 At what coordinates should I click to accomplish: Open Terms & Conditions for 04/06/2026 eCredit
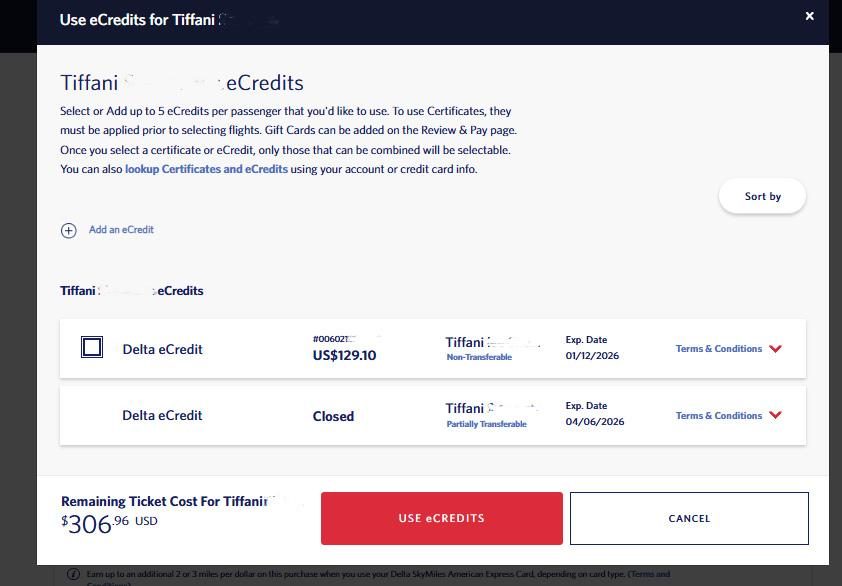tap(718, 416)
